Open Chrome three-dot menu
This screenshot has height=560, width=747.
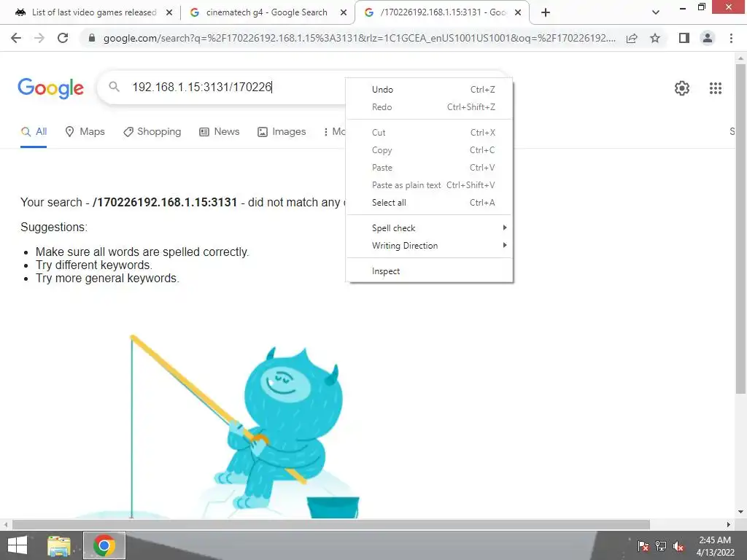click(731, 38)
